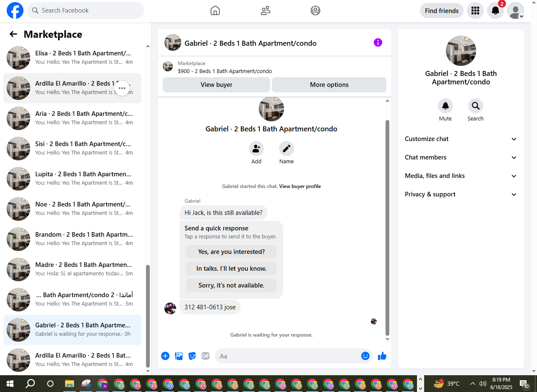Send quick reply "In talks. I'll let you know."
Viewport: 537px width, 392px height.
[x=231, y=269]
